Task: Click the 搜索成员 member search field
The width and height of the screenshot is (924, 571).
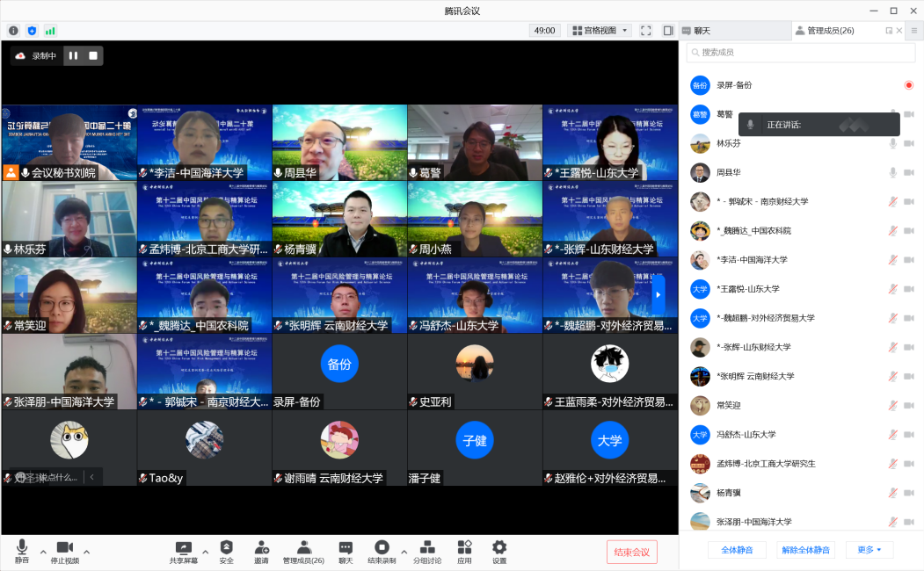Action: (x=800, y=53)
